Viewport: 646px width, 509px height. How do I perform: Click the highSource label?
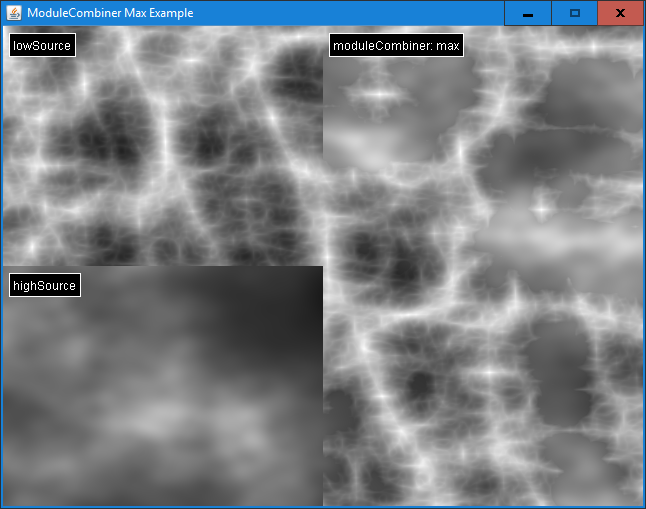(x=44, y=286)
